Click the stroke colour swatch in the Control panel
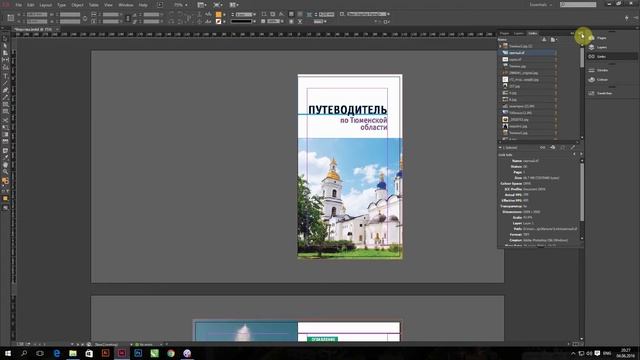 219,21
